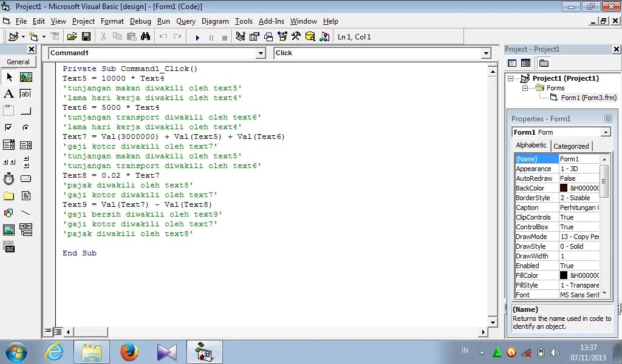Open the Project menu
622x364 pixels.
point(83,21)
